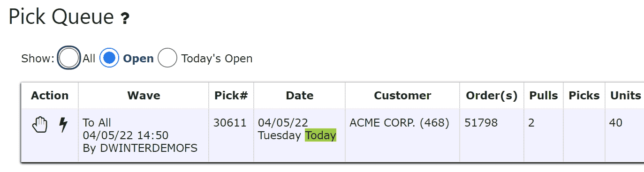The height and width of the screenshot is (172, 644).
Task: Sort by the Date column header
Action: point(299,96)
